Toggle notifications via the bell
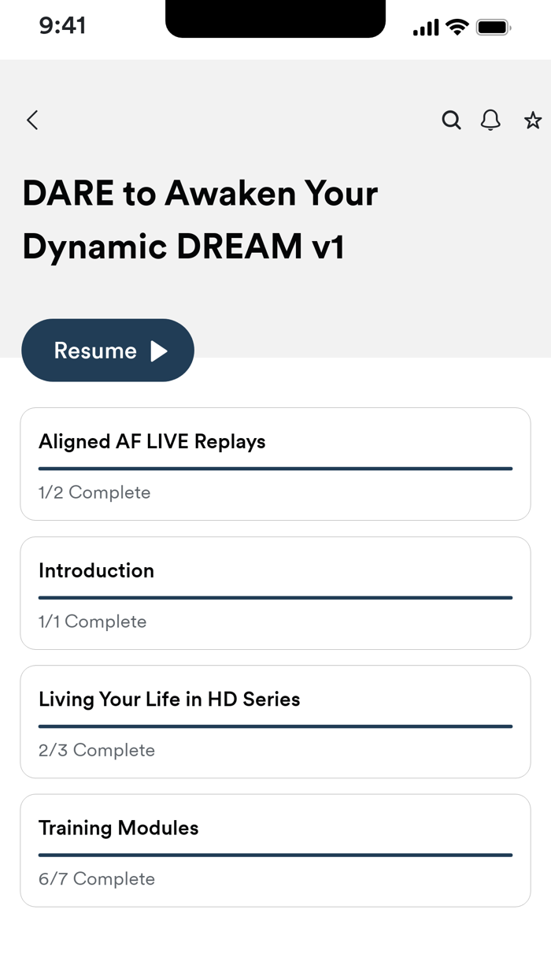Viewport: 551px width, 980px height. [490, 120]
